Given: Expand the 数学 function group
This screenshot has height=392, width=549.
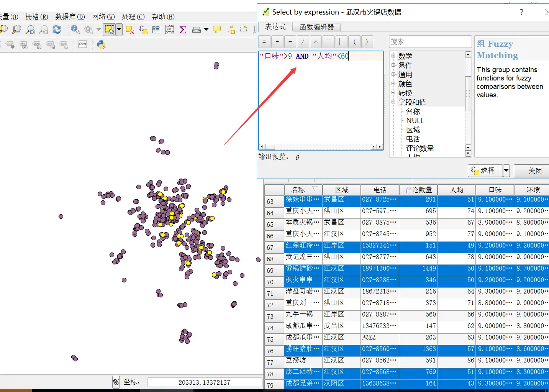Looking at the screenshot, I should point(393,56).
